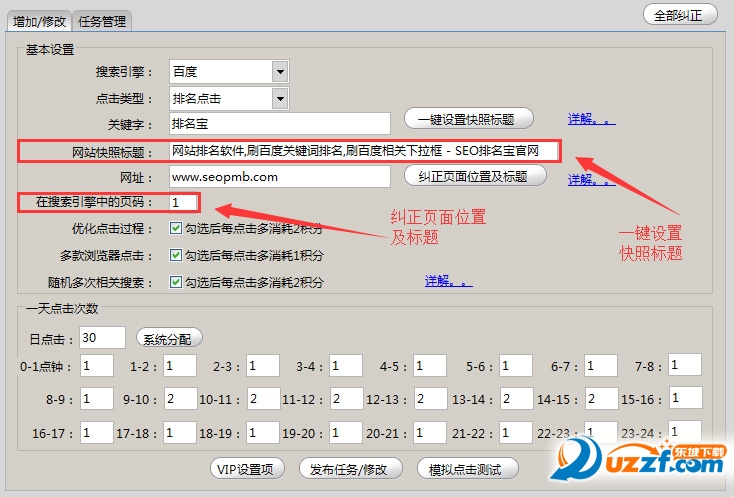Click the 模拟点击测试 button
Viewport: 734px width, 497px height.
tap(467, 469)
